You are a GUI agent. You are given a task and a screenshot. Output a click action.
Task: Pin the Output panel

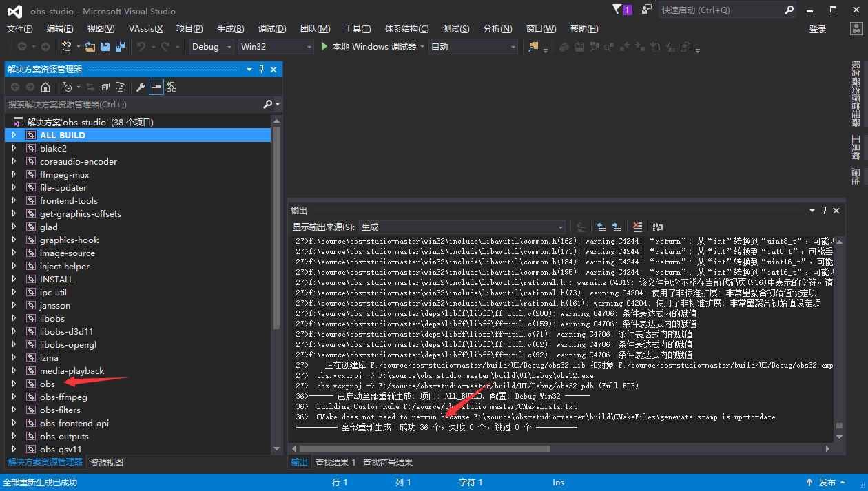(824, 211)
